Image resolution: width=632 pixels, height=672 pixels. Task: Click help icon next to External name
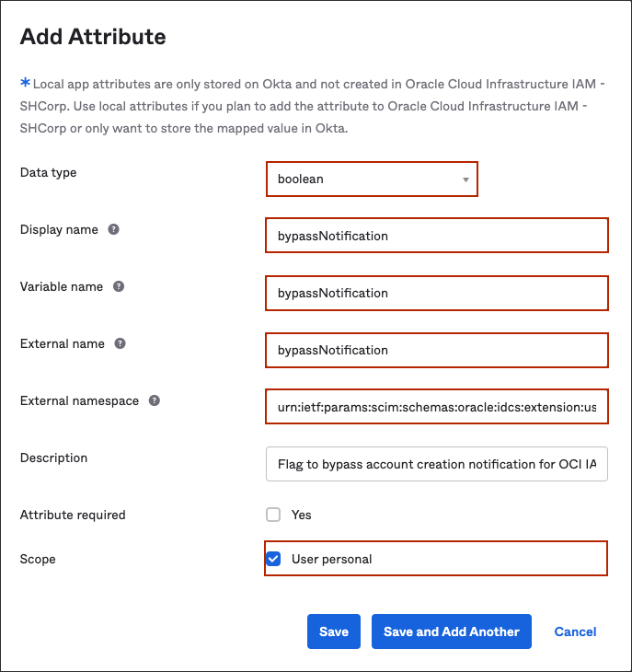(121, 343)
